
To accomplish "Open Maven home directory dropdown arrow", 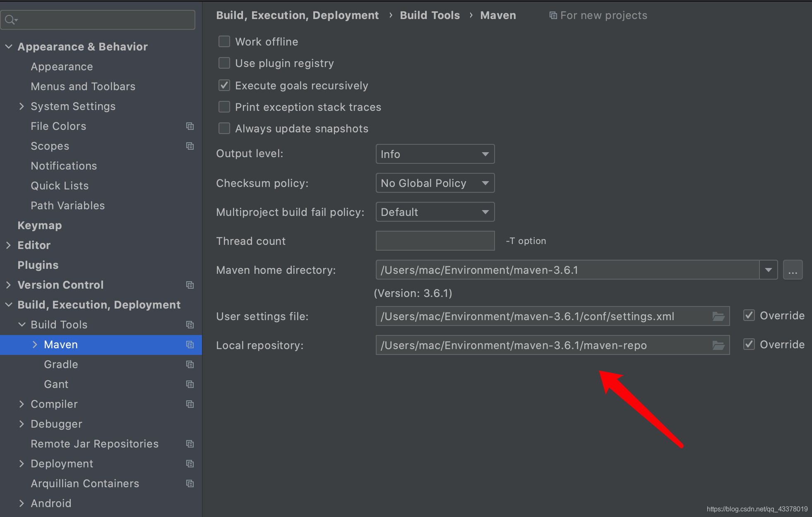I will tap(769, 270).
